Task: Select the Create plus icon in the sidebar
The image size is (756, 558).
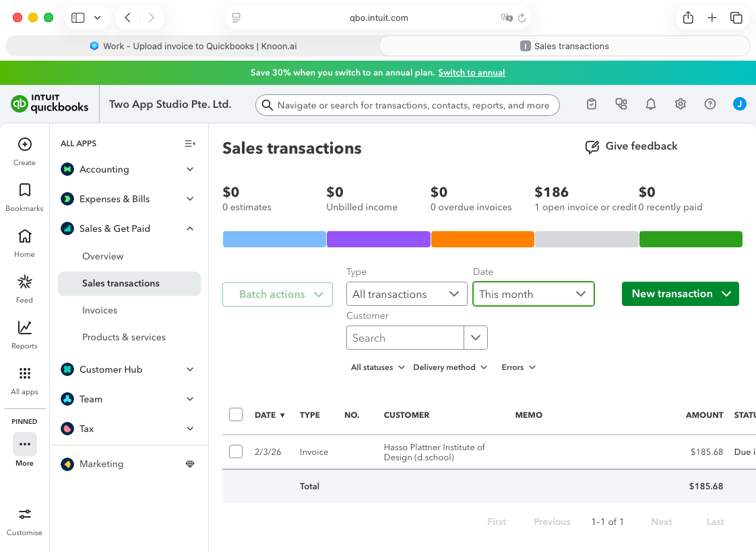Action: click(24, 144)
